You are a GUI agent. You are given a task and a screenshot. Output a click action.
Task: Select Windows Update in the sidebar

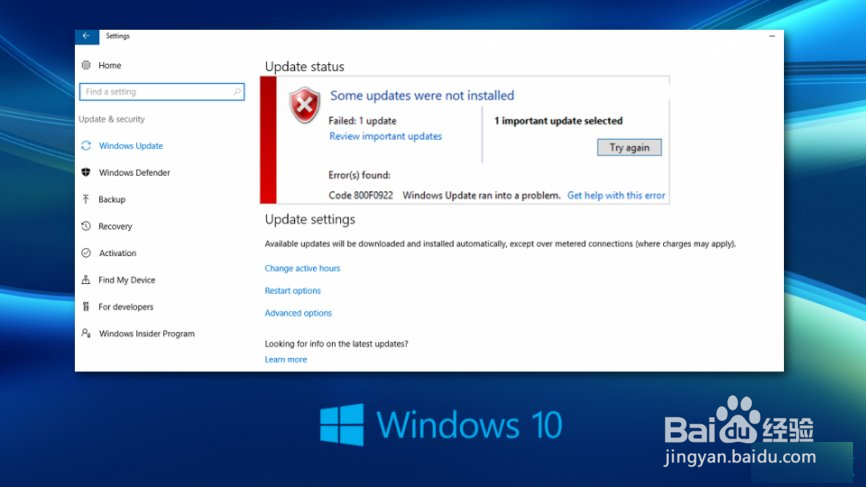(x=131, y=146)
